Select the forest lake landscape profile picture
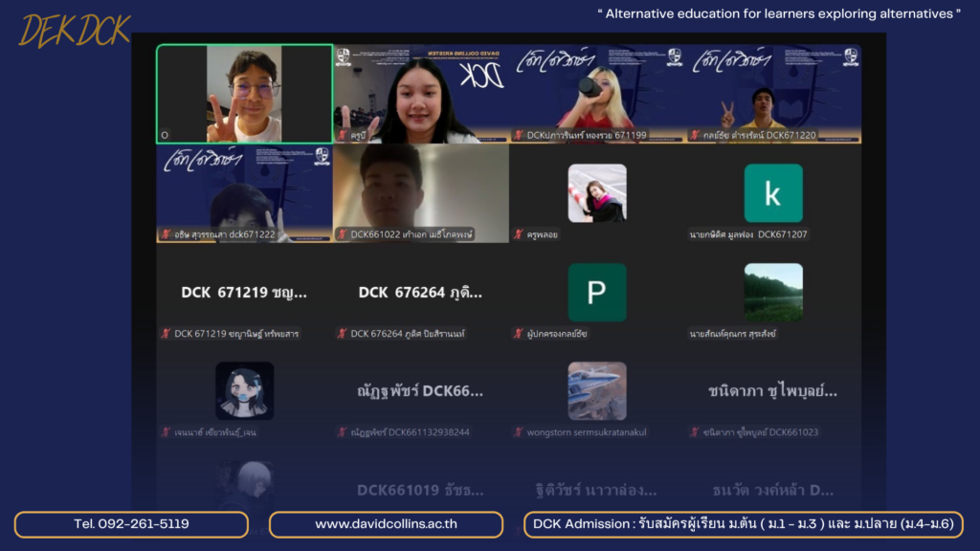The height and width of the screenshot is (551, 980). click(x=773, y=293)
